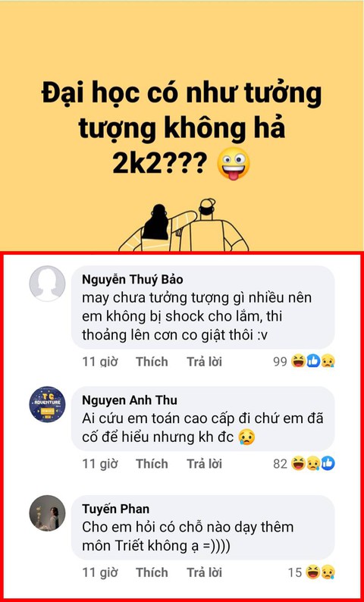Open the 99 reaction count

coord(280,362)
